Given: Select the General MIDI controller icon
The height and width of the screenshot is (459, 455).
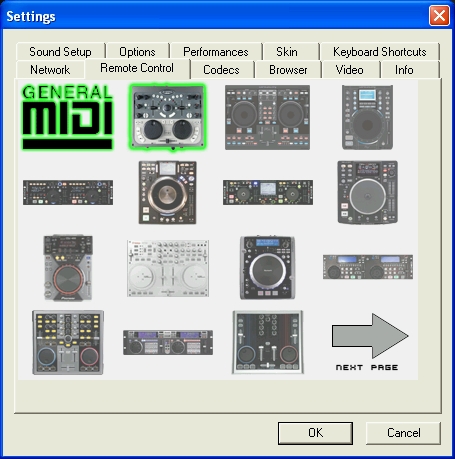Looking at the screenshot, I should [x=68, y=117].
